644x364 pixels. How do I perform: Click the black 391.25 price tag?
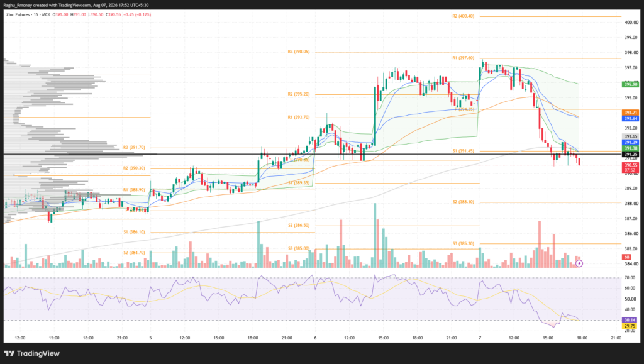[630, 155]
